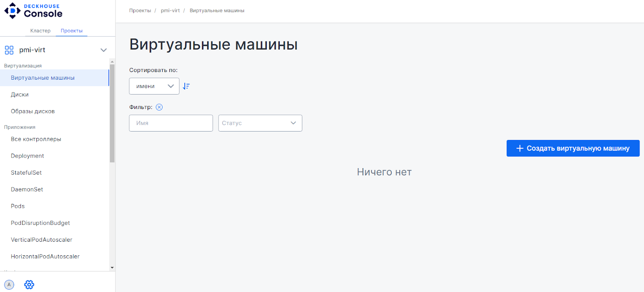Open the Disks section in sidebar
Screen dimensions: 644x292
20,95
